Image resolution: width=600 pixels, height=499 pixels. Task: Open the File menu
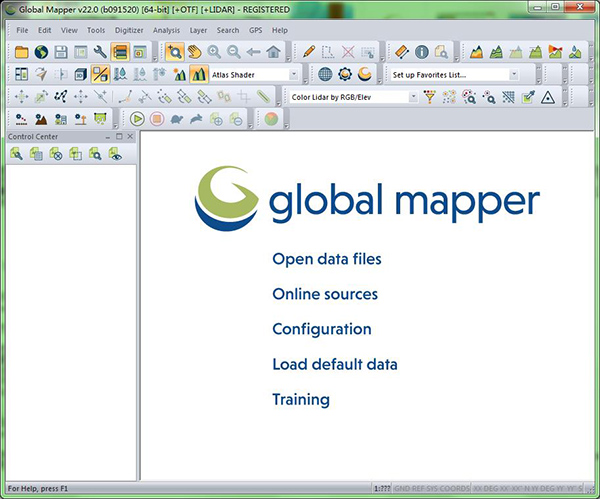(x=22, y=30)
